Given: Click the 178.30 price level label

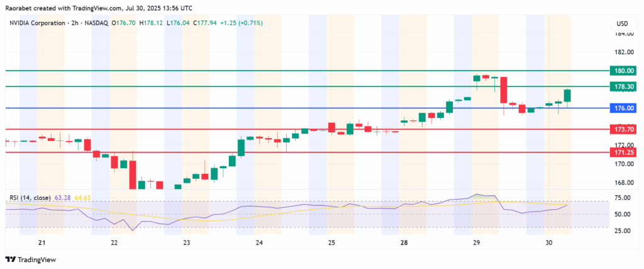Looking at the screenshot, I should [623, 86].
